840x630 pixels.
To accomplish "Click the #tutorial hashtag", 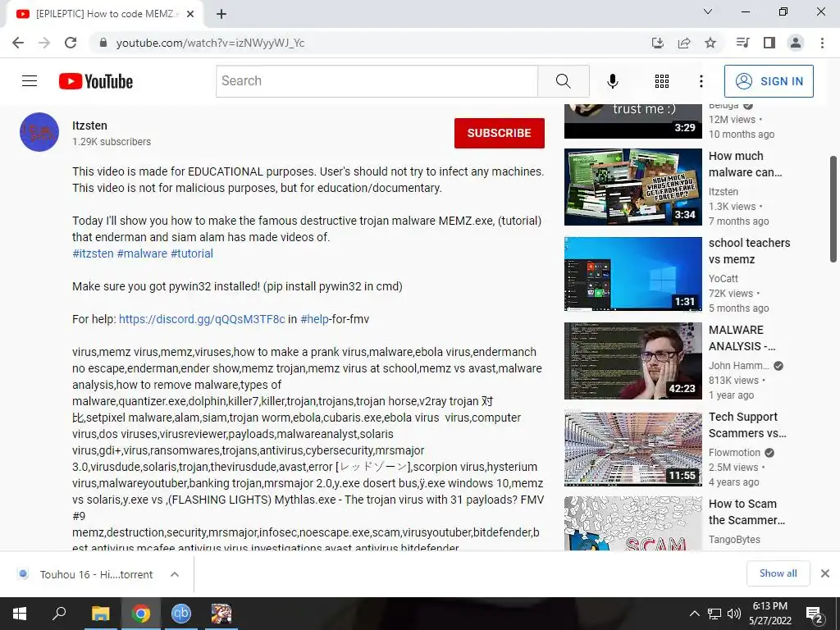I will [192, 253].
